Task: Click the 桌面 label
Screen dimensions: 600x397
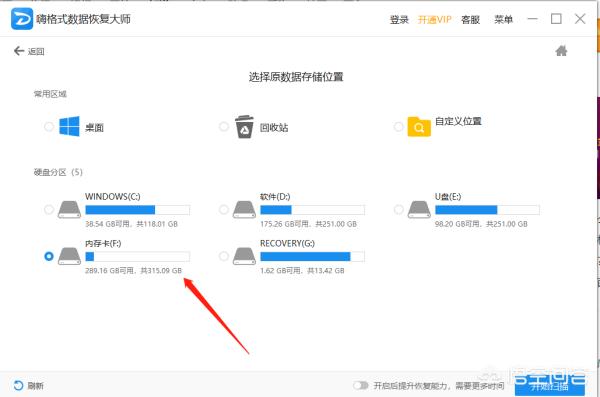Action: click(x=94, y=127)
